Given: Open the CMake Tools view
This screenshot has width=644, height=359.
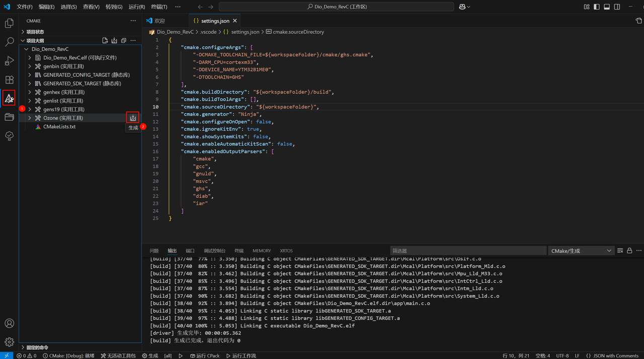Looking at the screenshot, I should 9,98.
